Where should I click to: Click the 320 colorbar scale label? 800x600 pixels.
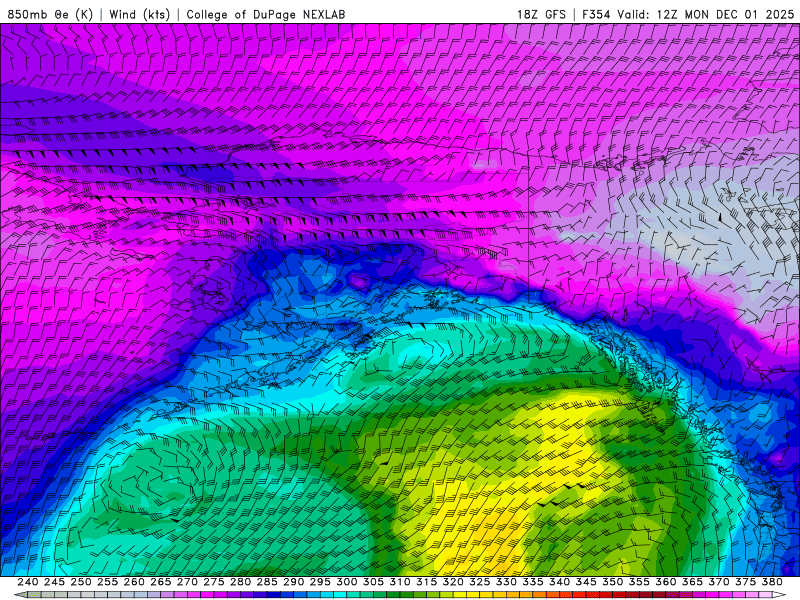453,582
